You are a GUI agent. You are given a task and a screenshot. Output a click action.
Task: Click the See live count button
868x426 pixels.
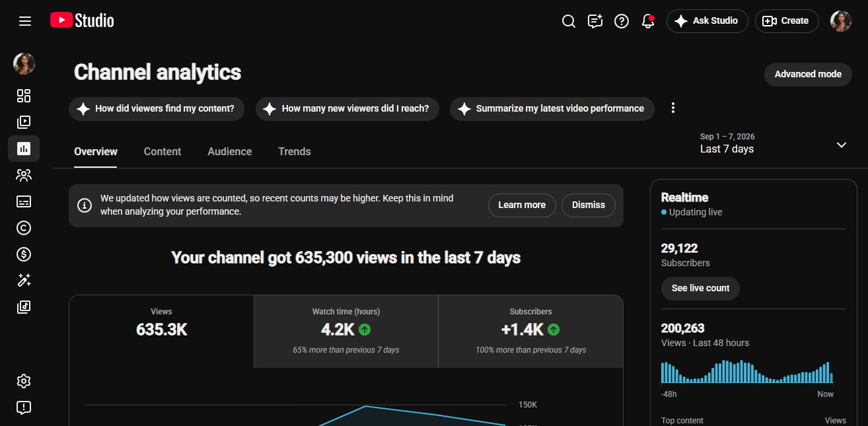700,289
